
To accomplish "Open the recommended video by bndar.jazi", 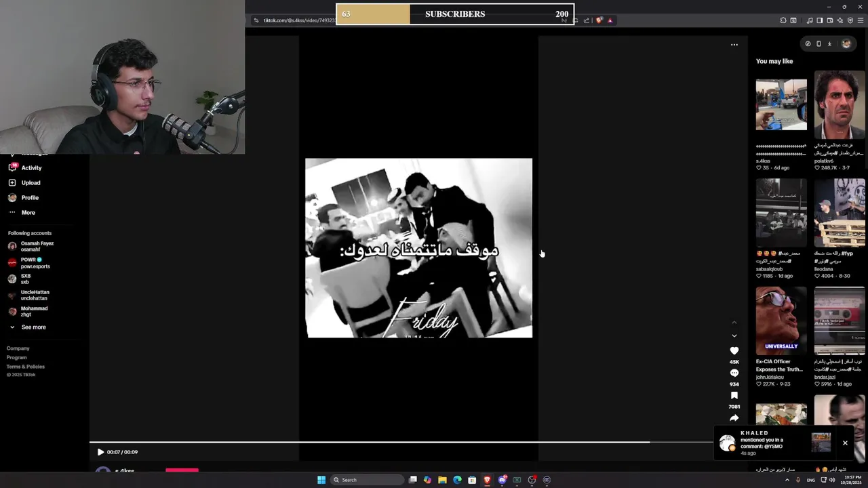I will [x=840, y=321].
